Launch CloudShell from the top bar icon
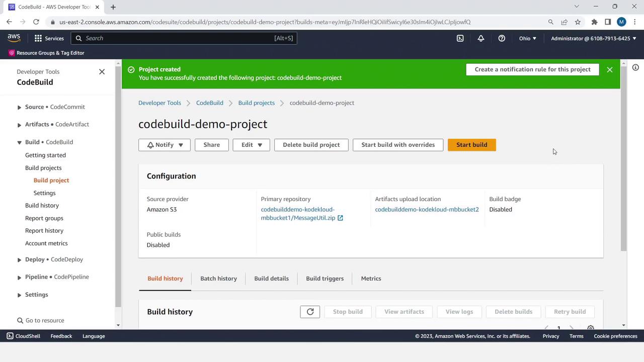Viewport: 644px width, 362px height. [x=460, y=38]
